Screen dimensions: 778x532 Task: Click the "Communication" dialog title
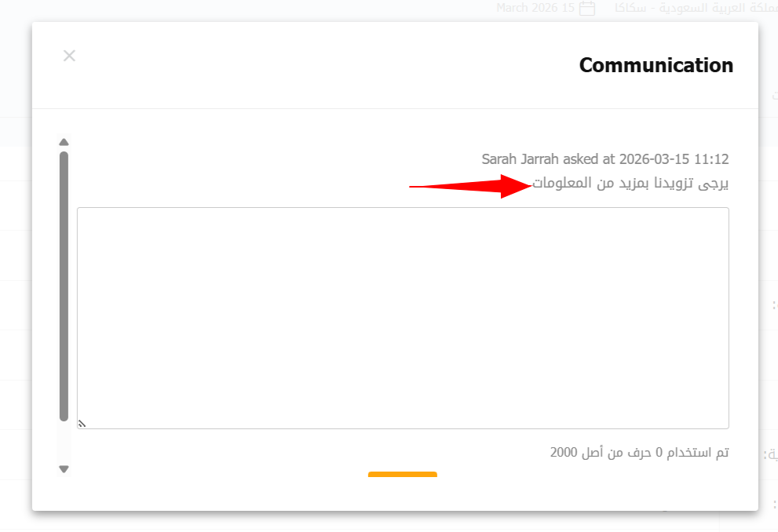pyautogui.click(x=656, y=65)
